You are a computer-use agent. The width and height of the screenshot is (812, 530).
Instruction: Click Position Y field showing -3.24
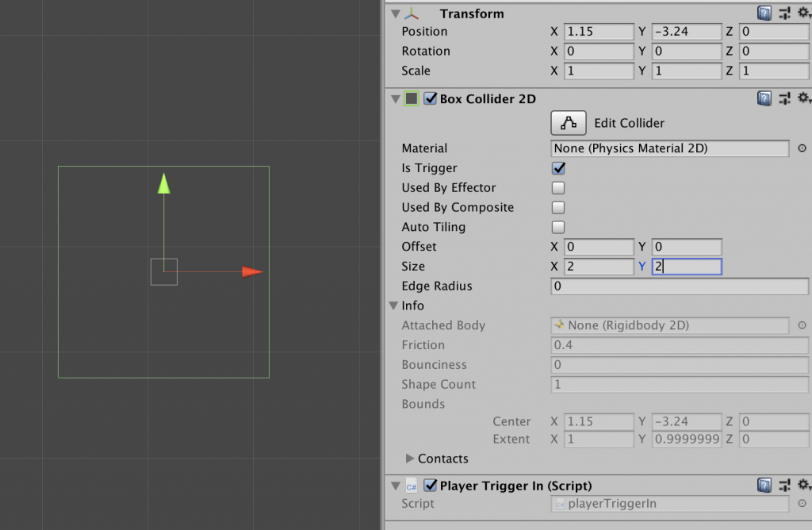pos(686,32)
